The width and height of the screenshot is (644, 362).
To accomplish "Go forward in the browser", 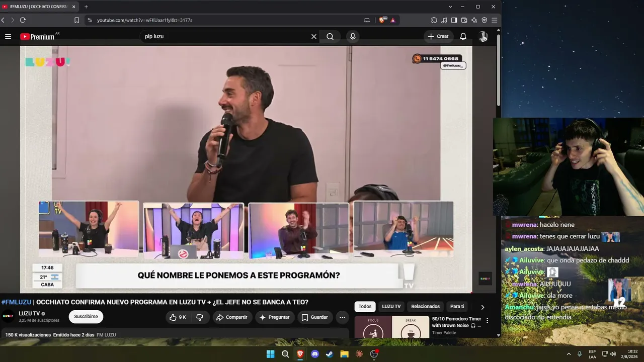I will pos(13,20).
